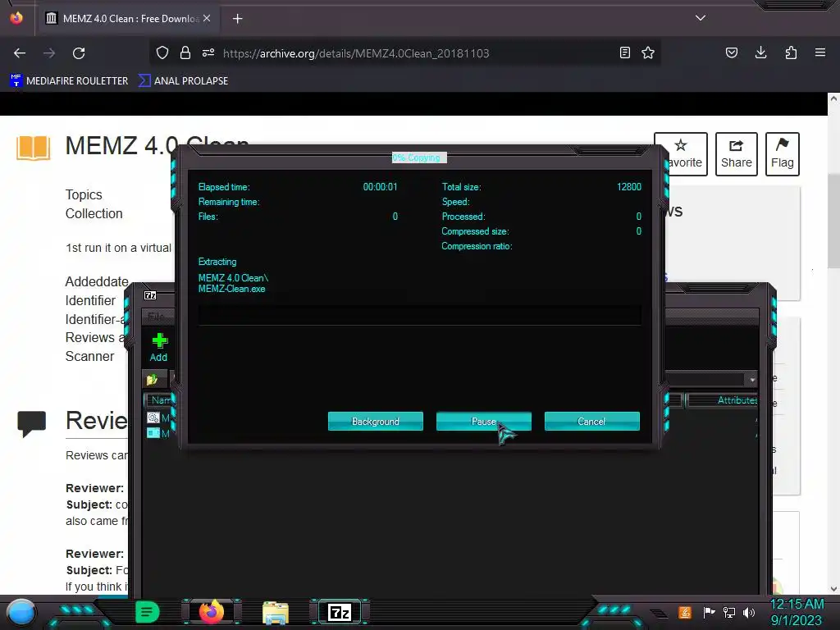Viewport: 840px width, 630px height.
Task: Click the Favorite star button
Action: (x=681, y=154)
